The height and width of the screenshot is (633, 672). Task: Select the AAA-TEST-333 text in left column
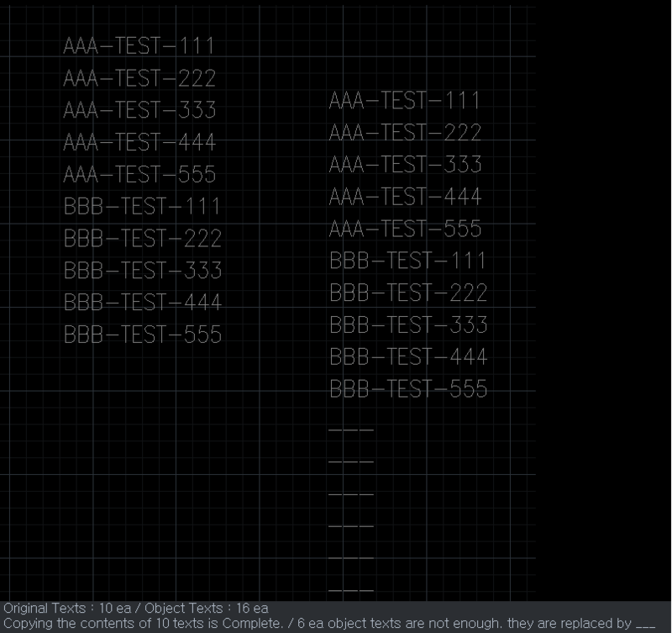[x=139, y=110]
